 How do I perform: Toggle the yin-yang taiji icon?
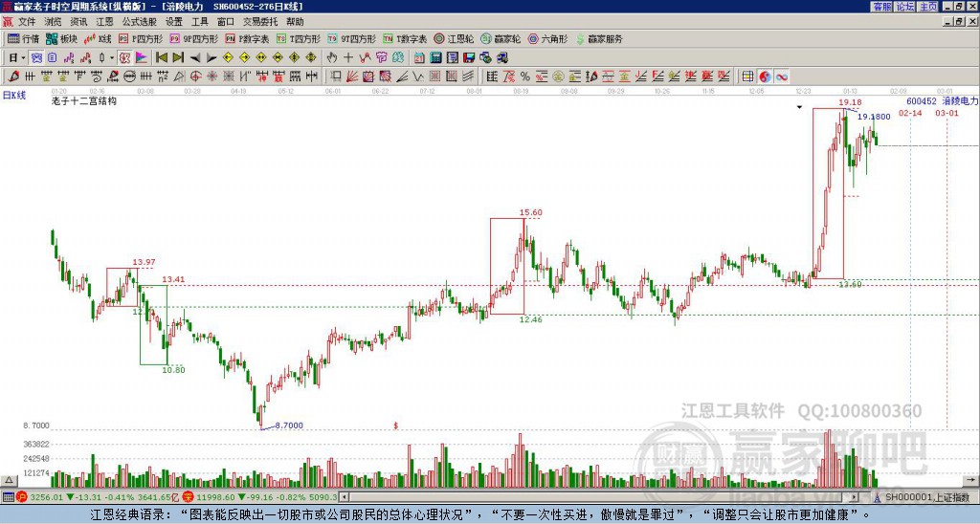765,76
